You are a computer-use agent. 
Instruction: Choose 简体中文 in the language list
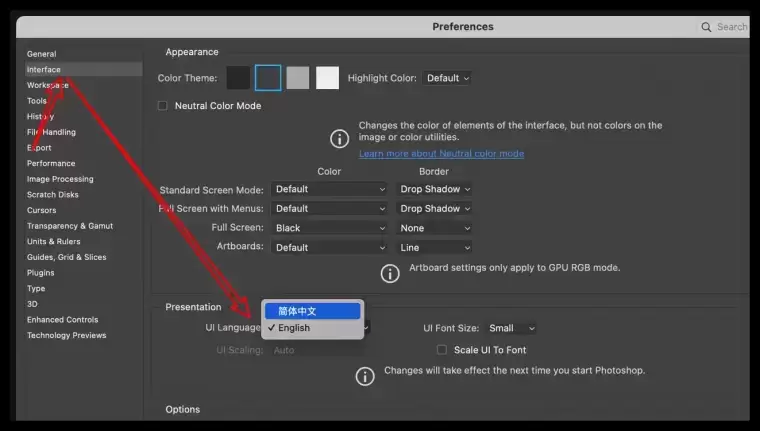(313, 311)
